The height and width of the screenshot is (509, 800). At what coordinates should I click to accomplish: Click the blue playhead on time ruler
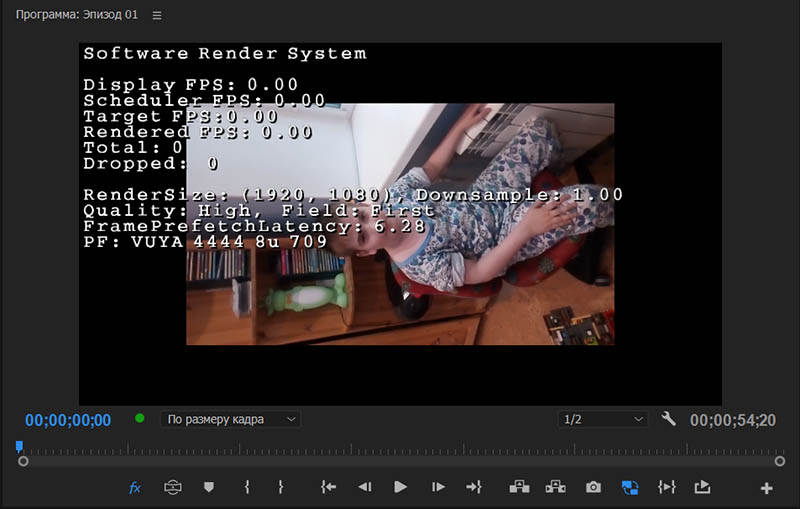coord(19,447)
